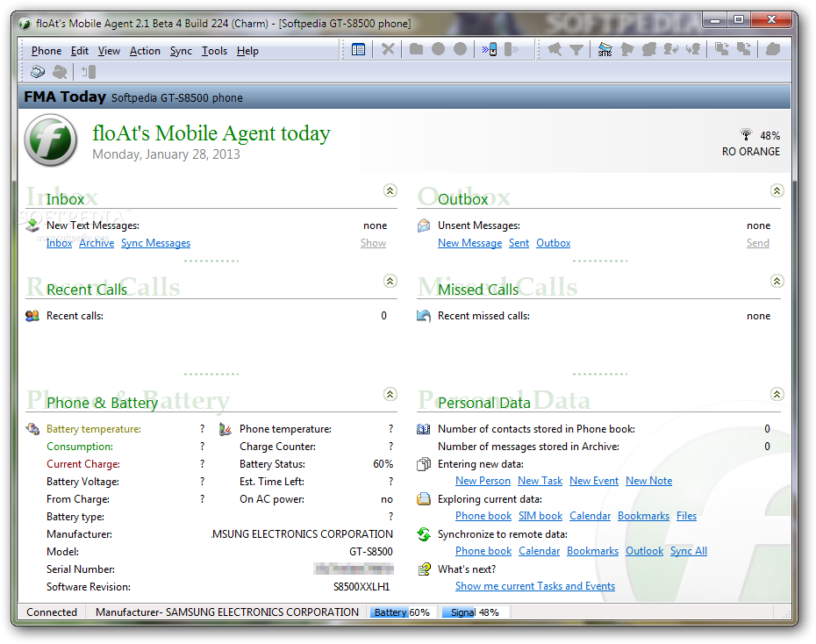816x644 pixels.
Task: Open the Inbox link
Action: [60, 243]
